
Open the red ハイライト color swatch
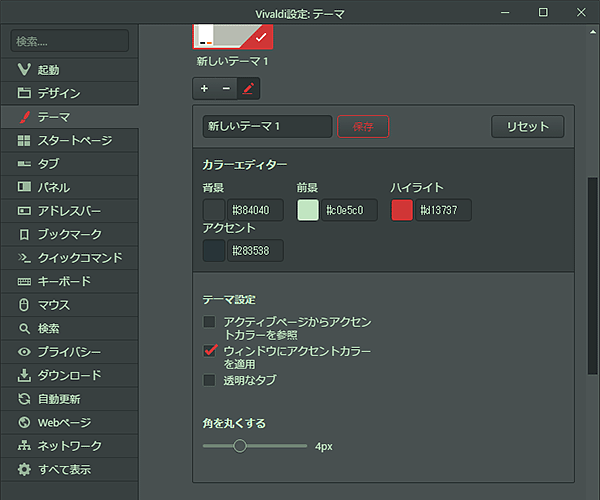tap(402, 210)
